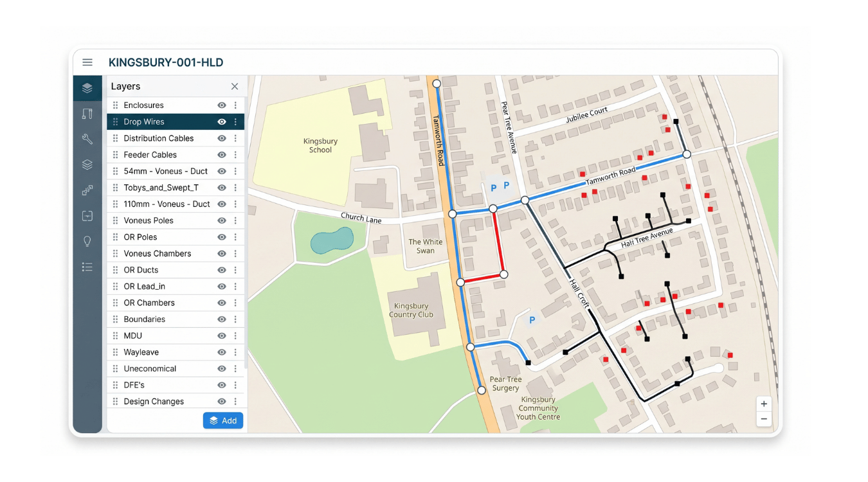
Task: Open options menu for OR Ducts layer
Action: (x=235, y=270)
